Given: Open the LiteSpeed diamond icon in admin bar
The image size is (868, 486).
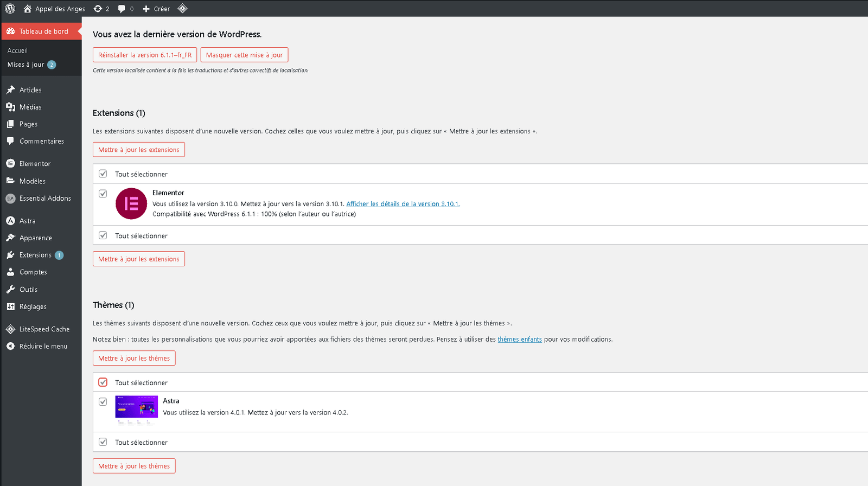Looking at the screenshot, I should (x=183, y=8).
